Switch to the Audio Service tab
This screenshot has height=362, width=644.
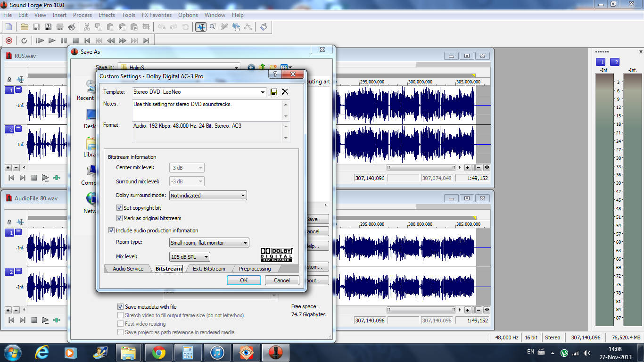point(128,269)
